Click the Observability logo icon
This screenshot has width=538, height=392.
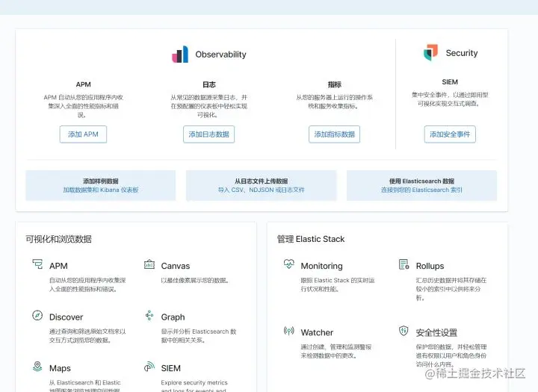(180, 55)
